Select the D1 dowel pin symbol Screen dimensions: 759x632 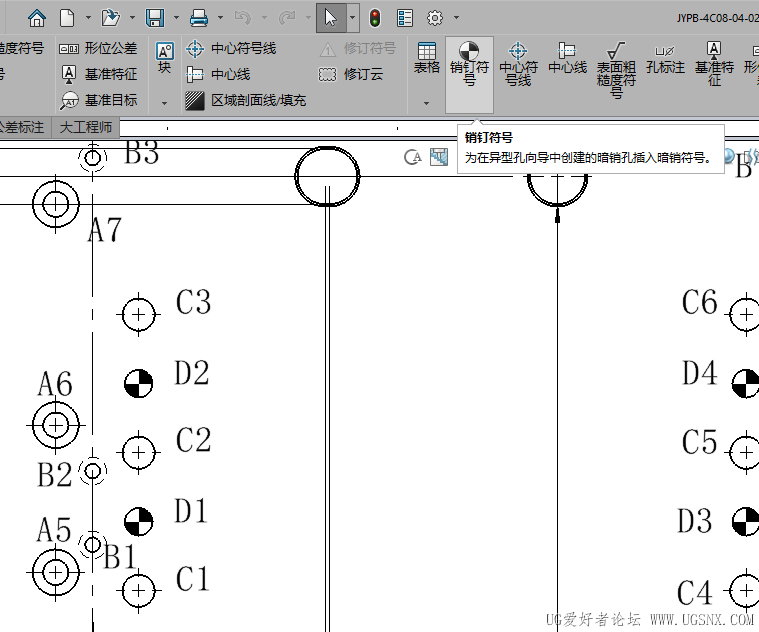138,522
